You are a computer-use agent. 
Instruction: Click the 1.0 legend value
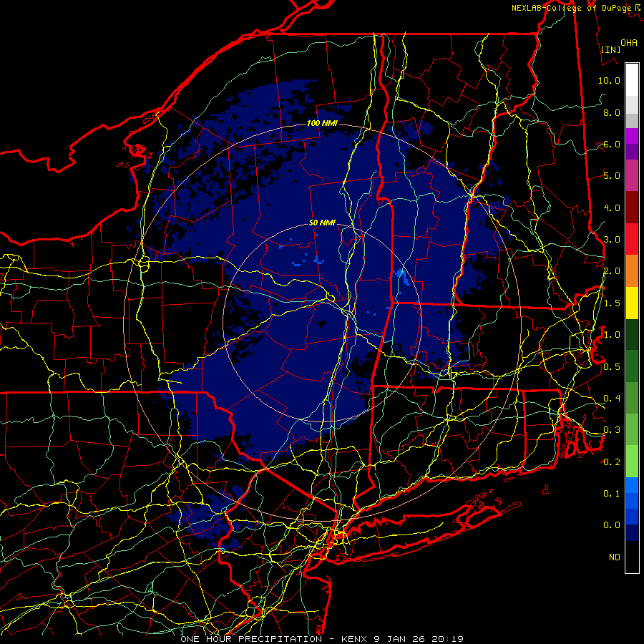click(x=612, y=335)
